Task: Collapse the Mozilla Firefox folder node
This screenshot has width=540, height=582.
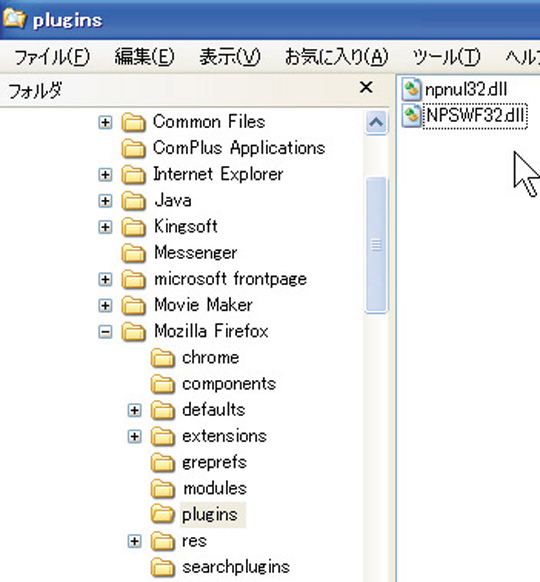Action: pos(105,331)
